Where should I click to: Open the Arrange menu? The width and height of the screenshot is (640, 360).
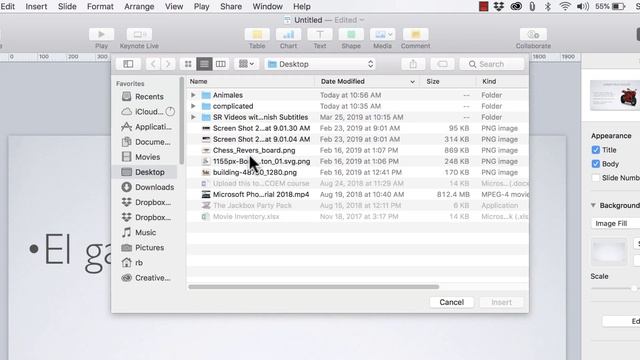click(139, 7)
